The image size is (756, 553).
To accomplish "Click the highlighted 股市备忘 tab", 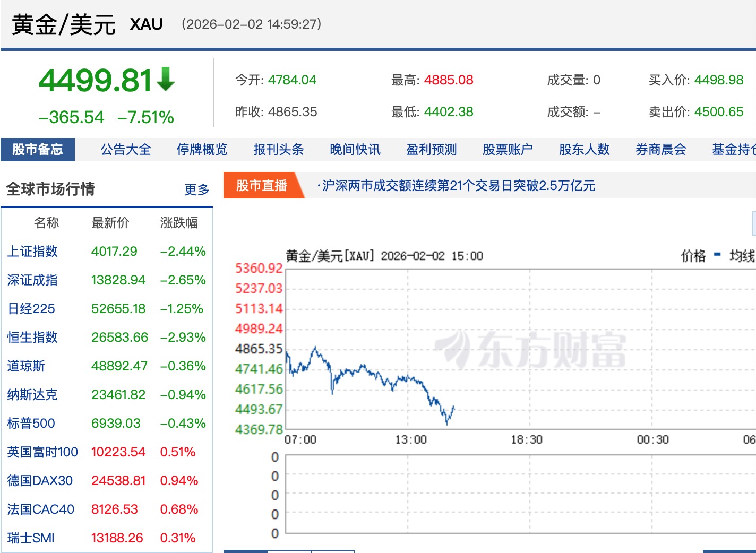I will pyautogui.click(x=38, y=149).
